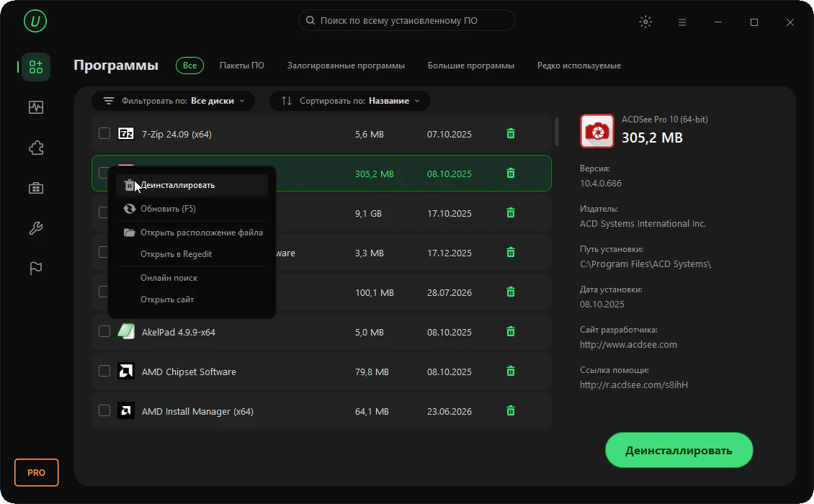Open the toolbox briefcase sidebar icon
Screen dimensions: 814x504
(x=36, y=188)
